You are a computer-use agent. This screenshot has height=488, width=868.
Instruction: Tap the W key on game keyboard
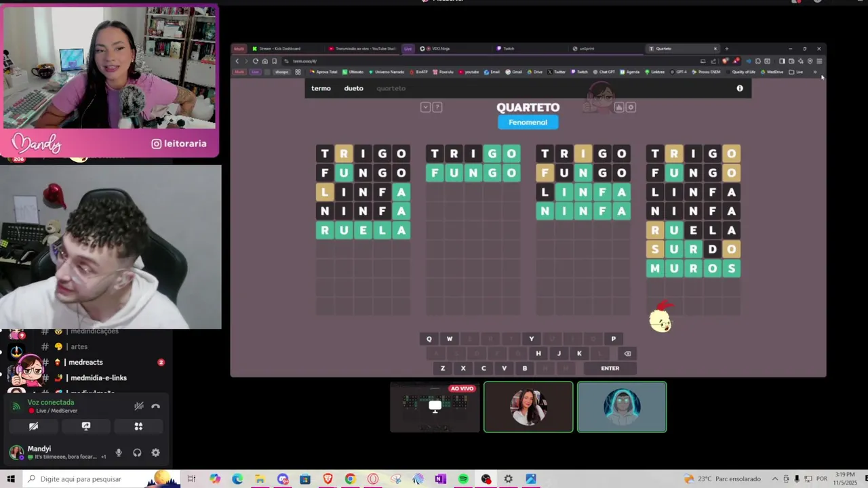click(x=449, y=339)
